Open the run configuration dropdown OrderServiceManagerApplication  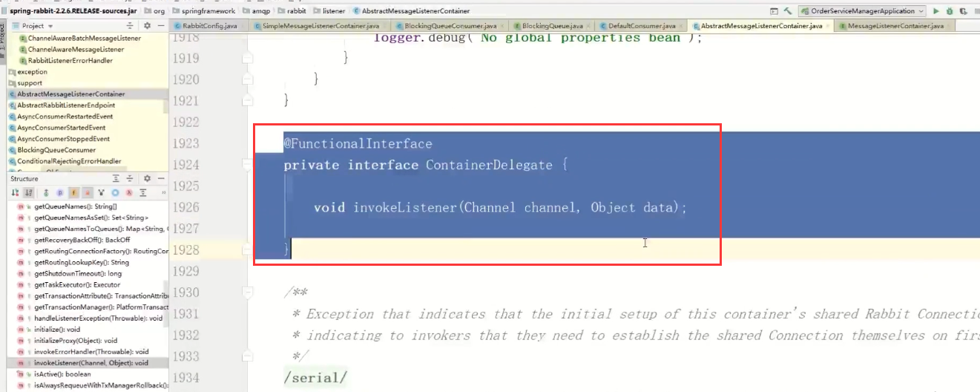863,11
